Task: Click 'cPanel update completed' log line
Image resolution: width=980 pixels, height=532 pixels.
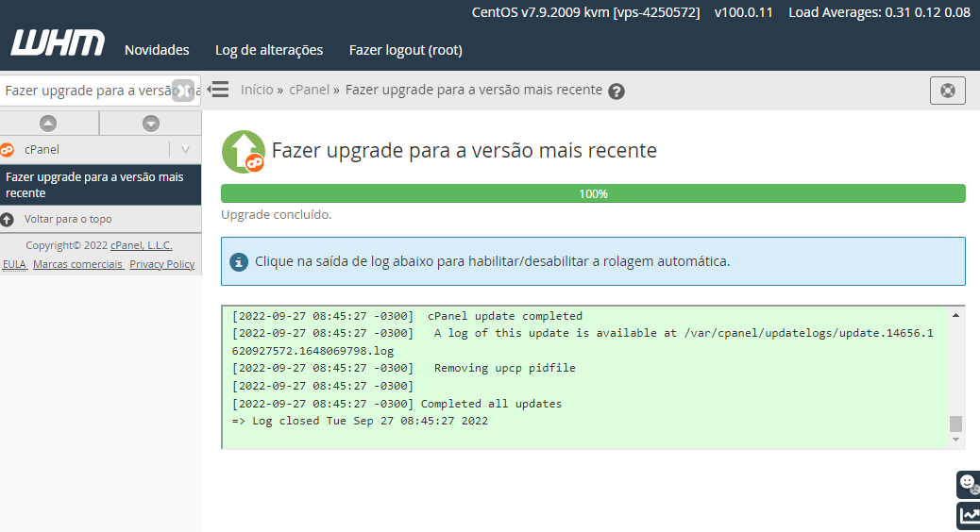Action: pos(505,316)
